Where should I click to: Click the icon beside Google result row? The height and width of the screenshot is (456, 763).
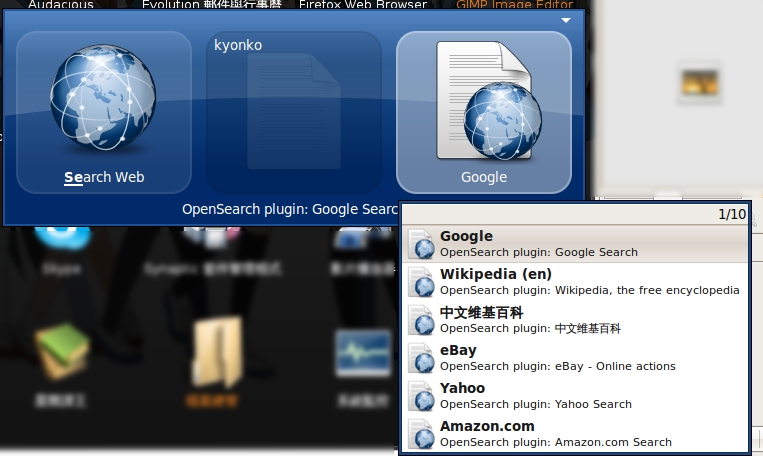coord(421,244)
